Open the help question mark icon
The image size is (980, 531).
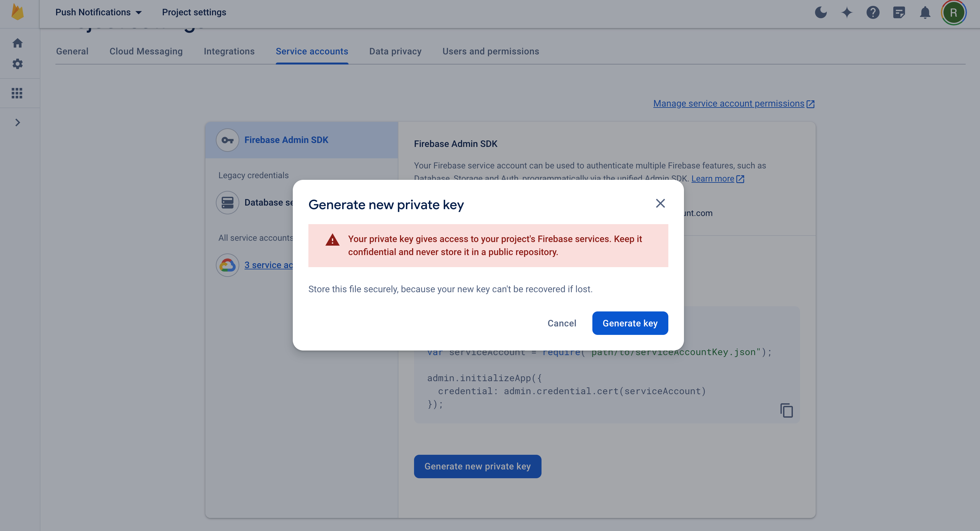coord(873,13)
